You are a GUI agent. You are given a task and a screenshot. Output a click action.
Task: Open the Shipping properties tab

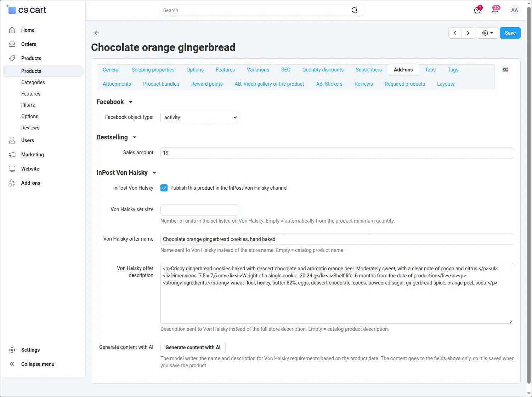pos(153,70)
